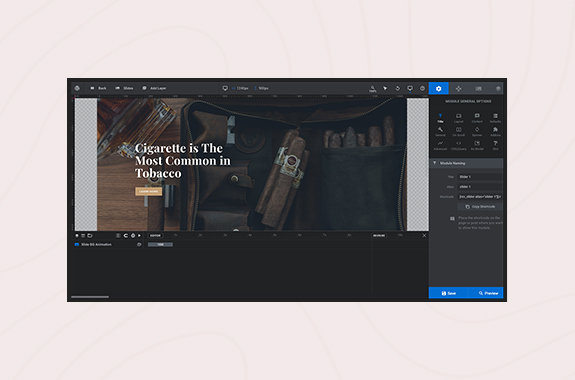The image size is (575, 380).
Task: Click the folder icon in timeline toolbar
Action: click(x=89, y=235)
